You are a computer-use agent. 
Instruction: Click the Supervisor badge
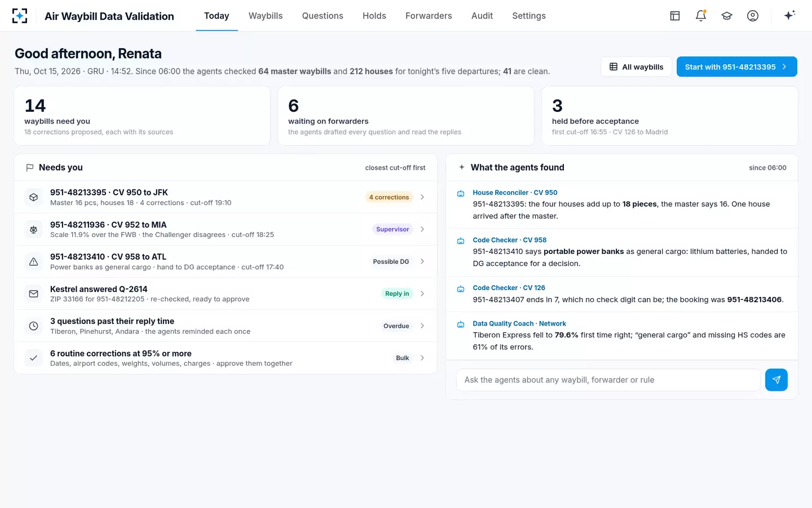[392, 229]
